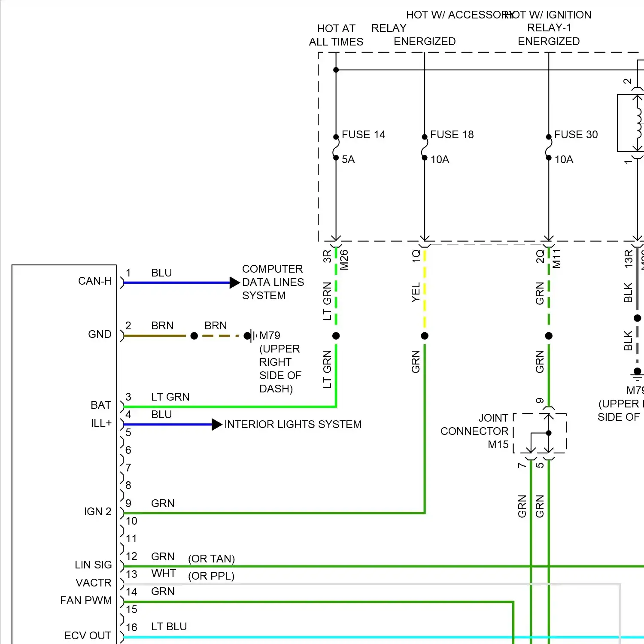Click the fuse symbol beside Fuse 30
The width and height of the screenshot is (644, 644).
point(548,147)
